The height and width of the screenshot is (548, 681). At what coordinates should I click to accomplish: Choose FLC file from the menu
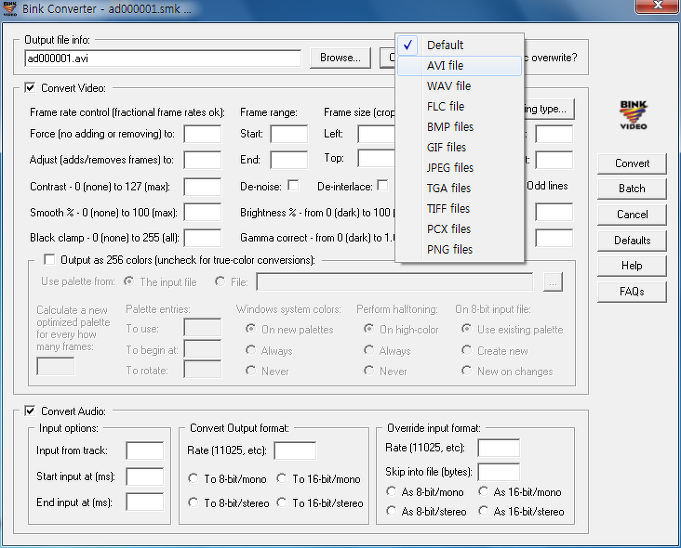coord(460,106)
